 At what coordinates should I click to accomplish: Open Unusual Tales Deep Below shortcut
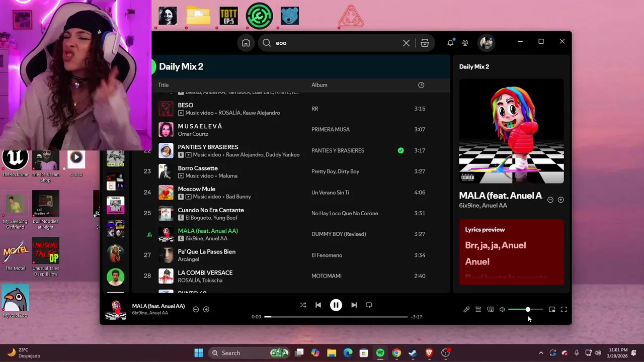[x=46, y=257]
